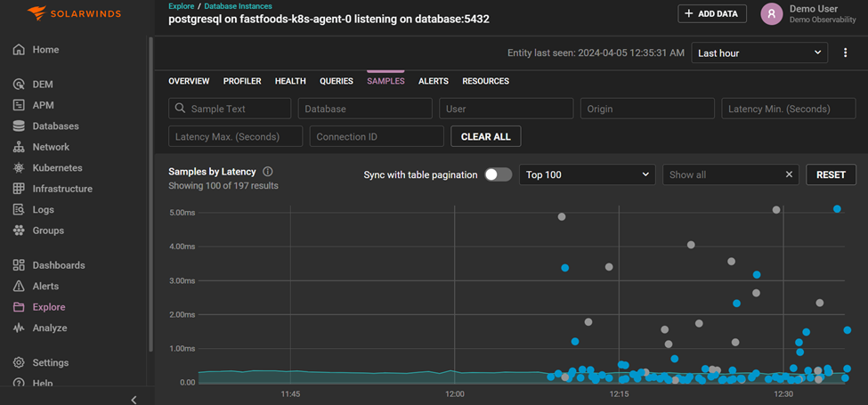Select the SAMPLES tab
This screenshot has width=868, height=405.
click(385, 81)
